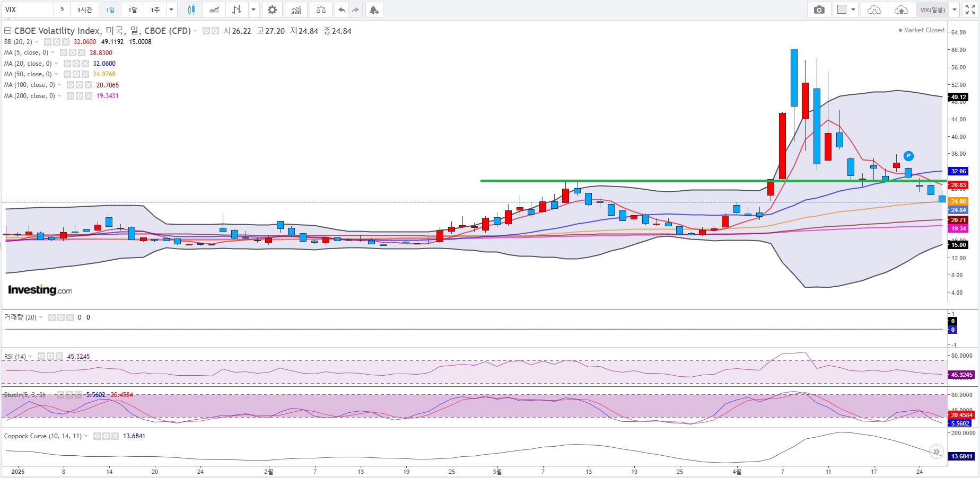Select the 1일 daily interval

tap(110, 10)
